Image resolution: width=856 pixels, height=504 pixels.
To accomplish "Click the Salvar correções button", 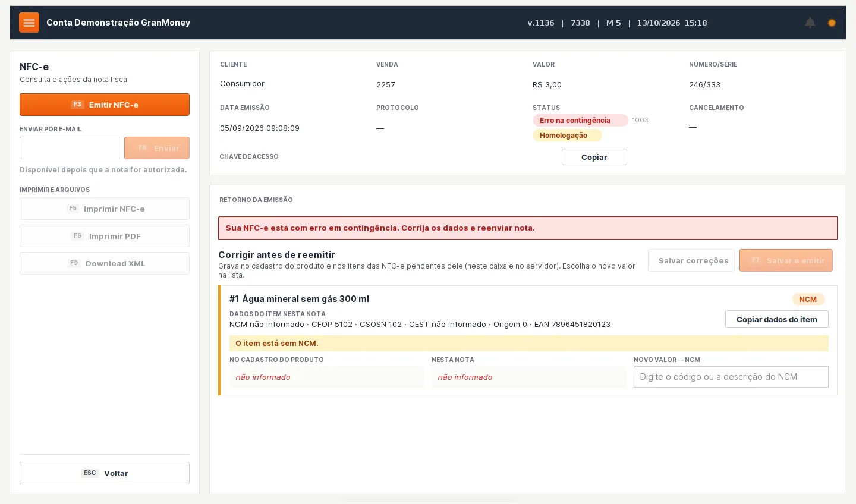I will coord(691,260).
